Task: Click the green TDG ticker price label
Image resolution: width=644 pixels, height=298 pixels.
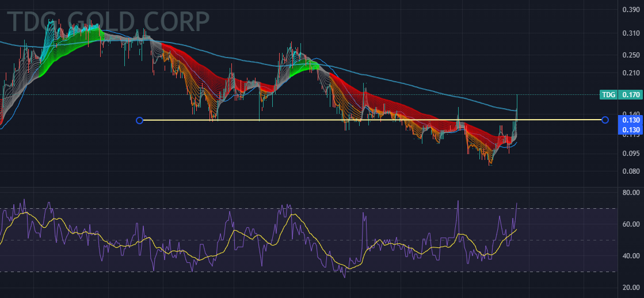Action: click(x=609, y=95)
